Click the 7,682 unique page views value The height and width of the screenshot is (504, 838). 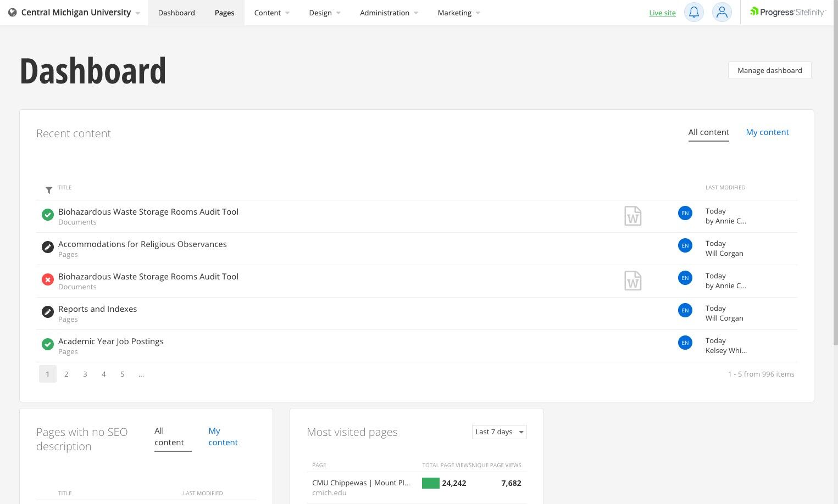coord(511,483)
